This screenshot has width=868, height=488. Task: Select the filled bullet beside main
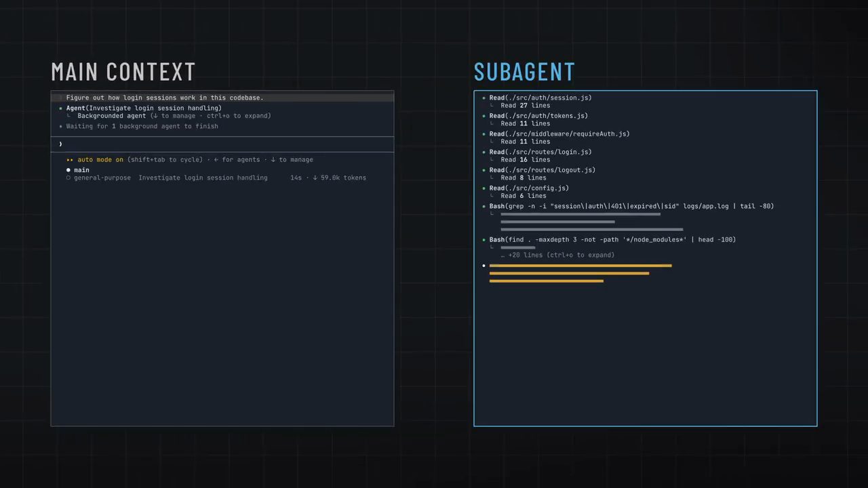pos(68,170)
